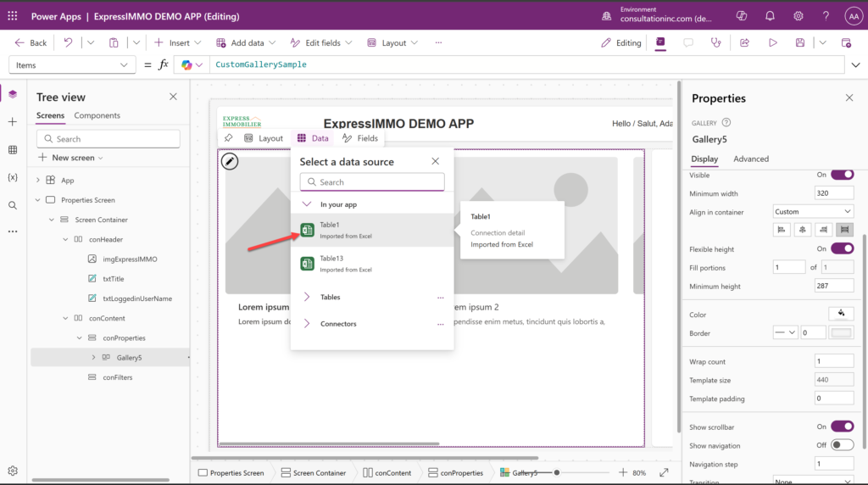This screenshot has width=868, height=485.
Task: Open settings gear at sidebar bottom
Action: [13, 471]
